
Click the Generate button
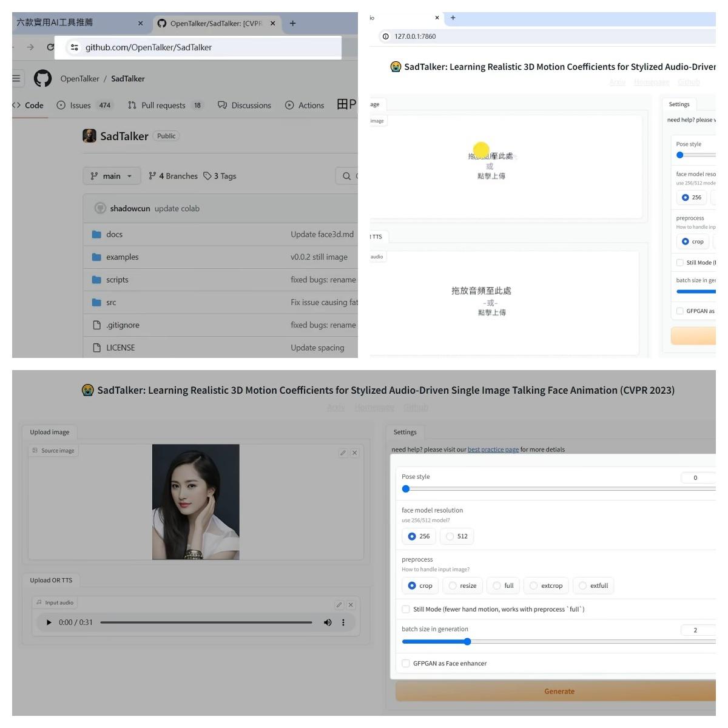click(x=556, y=691)
